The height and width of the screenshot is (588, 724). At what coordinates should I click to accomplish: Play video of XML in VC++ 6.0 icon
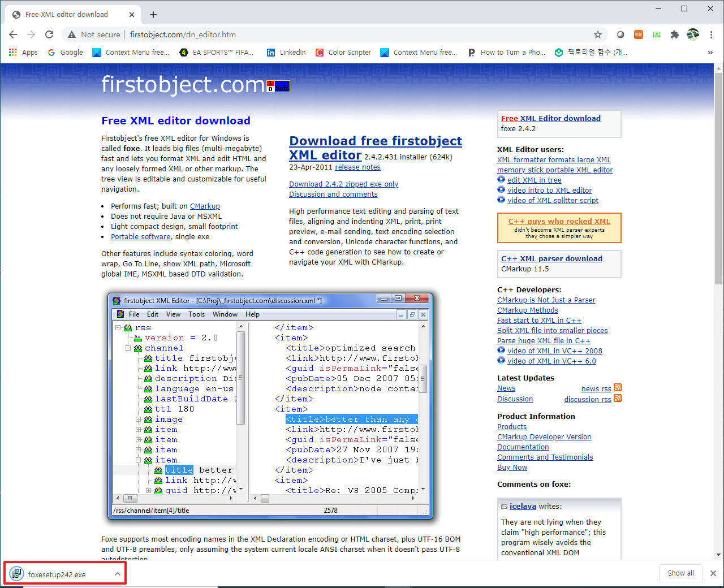(501, 361)
